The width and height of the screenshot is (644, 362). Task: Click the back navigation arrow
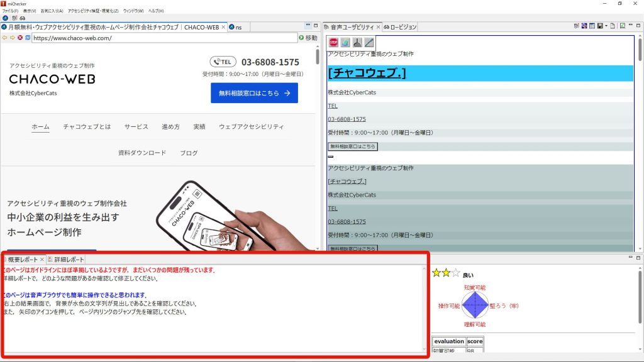pyautogui.click(x=5, y=38)
